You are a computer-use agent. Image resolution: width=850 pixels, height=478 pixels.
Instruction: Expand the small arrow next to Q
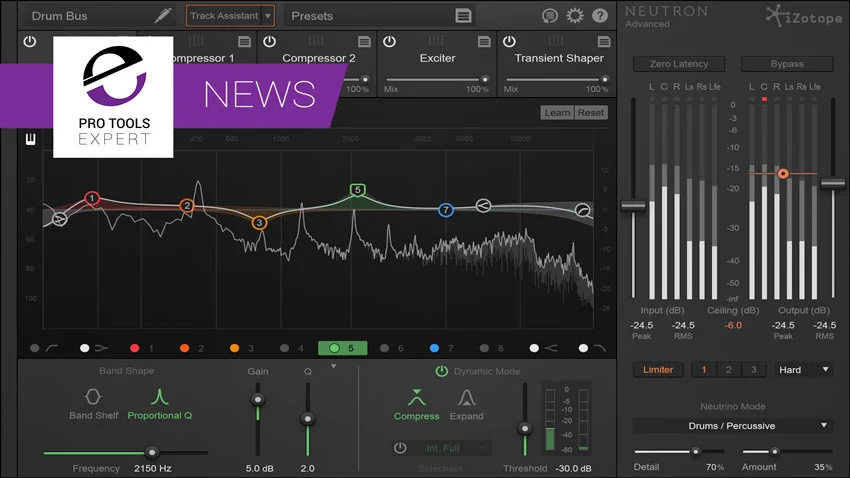click(x=333, y=366)
